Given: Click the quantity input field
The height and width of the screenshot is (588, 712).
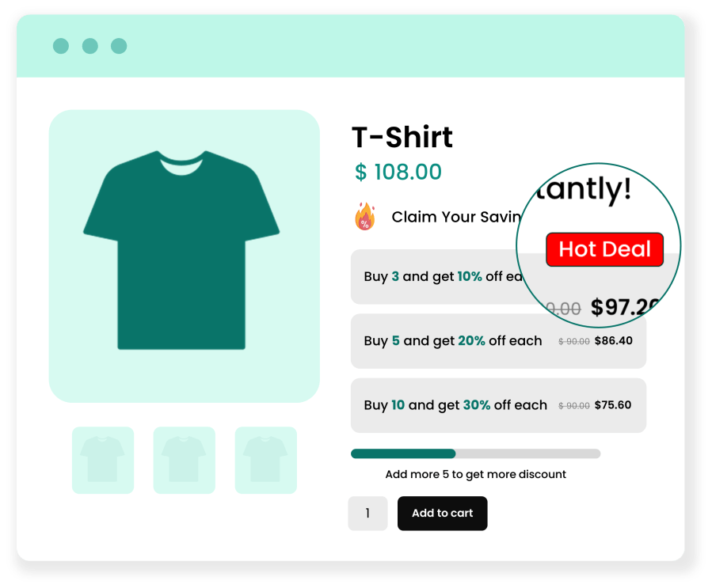Looking at the screenshot, I should coord(367,514).
